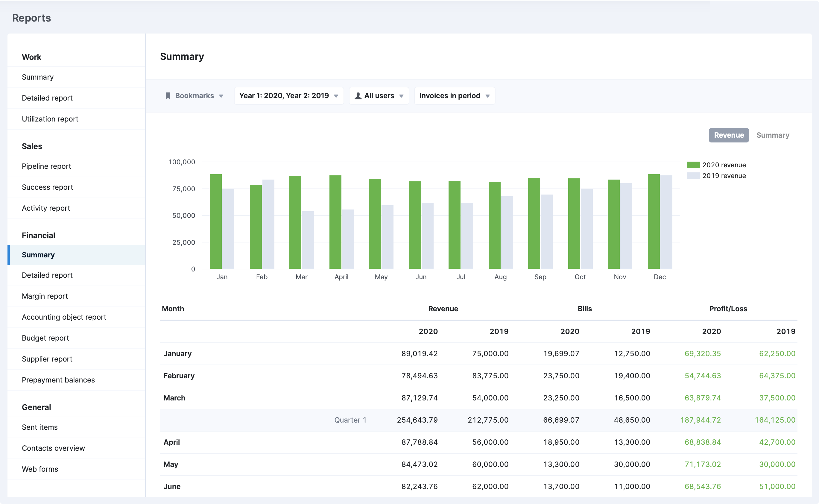Click the General section heading

click(36, 407)
